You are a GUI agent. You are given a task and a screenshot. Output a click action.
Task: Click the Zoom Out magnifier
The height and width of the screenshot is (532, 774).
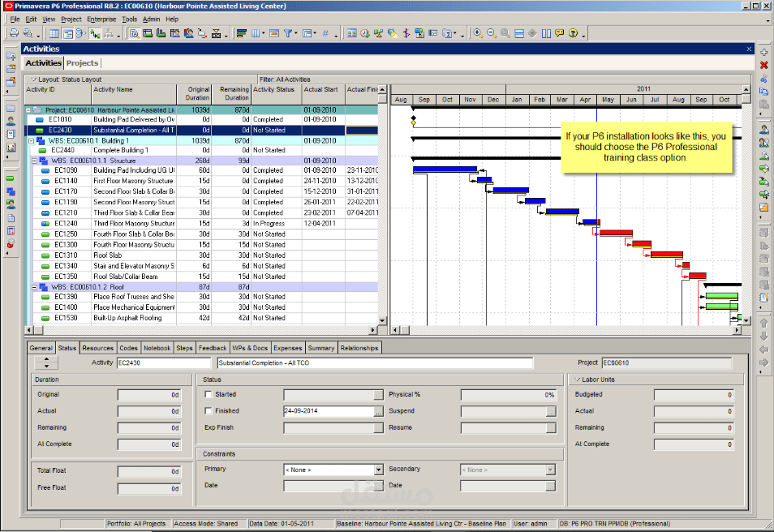[x=492, y=33]
